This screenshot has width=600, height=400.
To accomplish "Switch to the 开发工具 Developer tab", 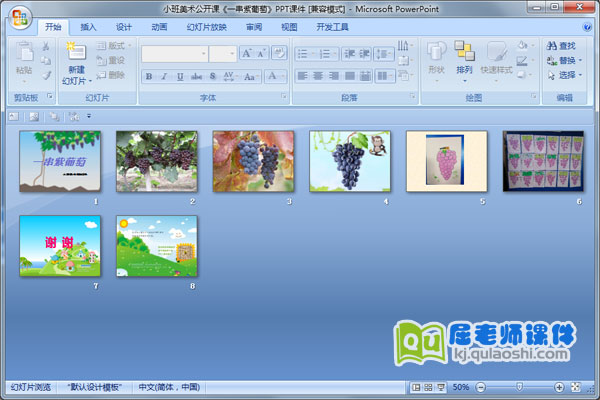I will pyautogui.click(x=332, y=27).
